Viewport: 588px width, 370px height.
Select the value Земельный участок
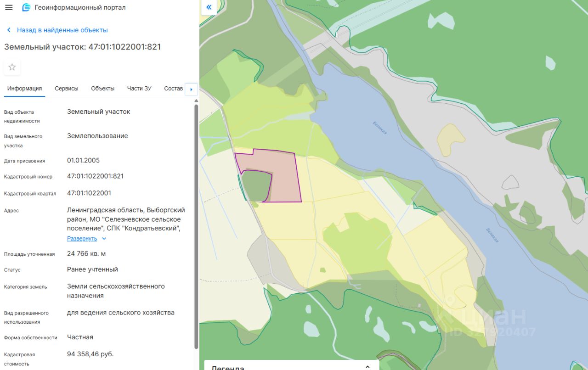[99, 112]
